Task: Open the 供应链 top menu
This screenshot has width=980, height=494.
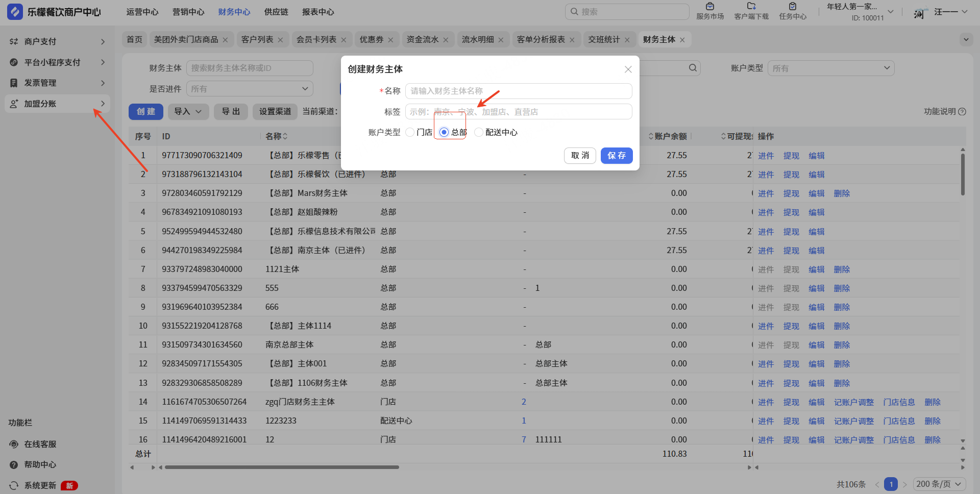Action: (276, 12)
